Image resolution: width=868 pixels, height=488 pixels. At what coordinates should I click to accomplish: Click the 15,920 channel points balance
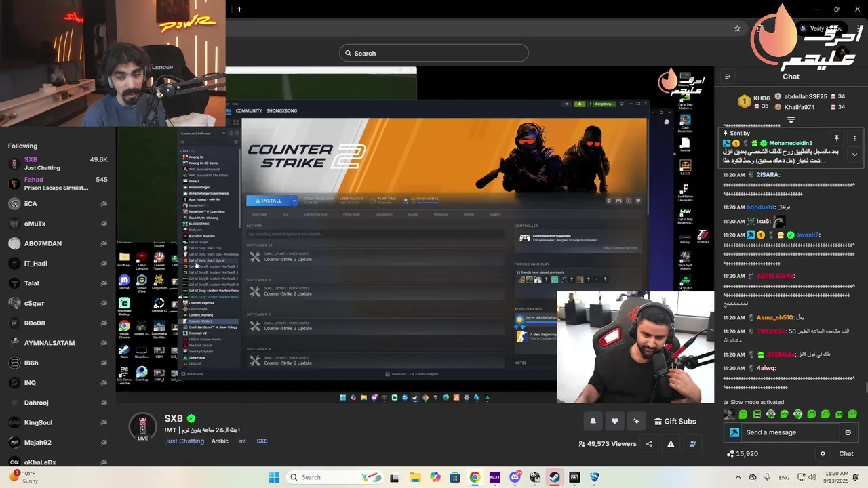coord(742,453)
